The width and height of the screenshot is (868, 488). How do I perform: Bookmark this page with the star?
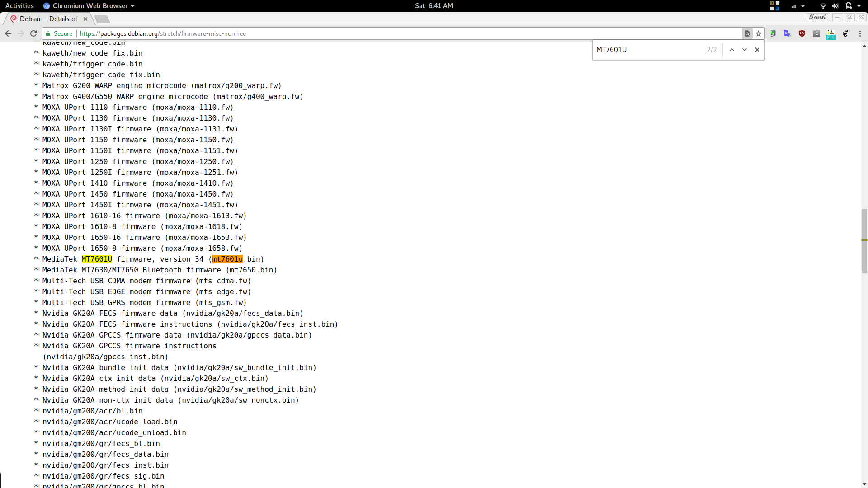tap(759, 33)
